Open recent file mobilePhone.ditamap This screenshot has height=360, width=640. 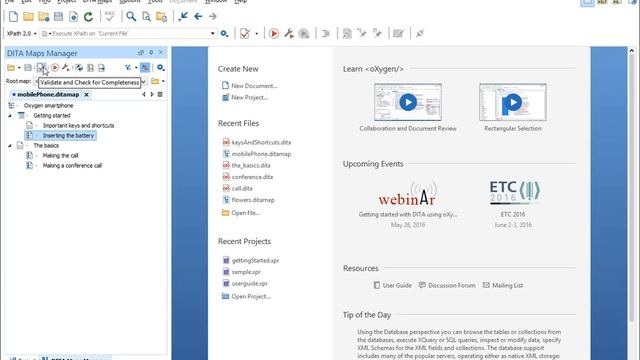(x=261, y=154)
